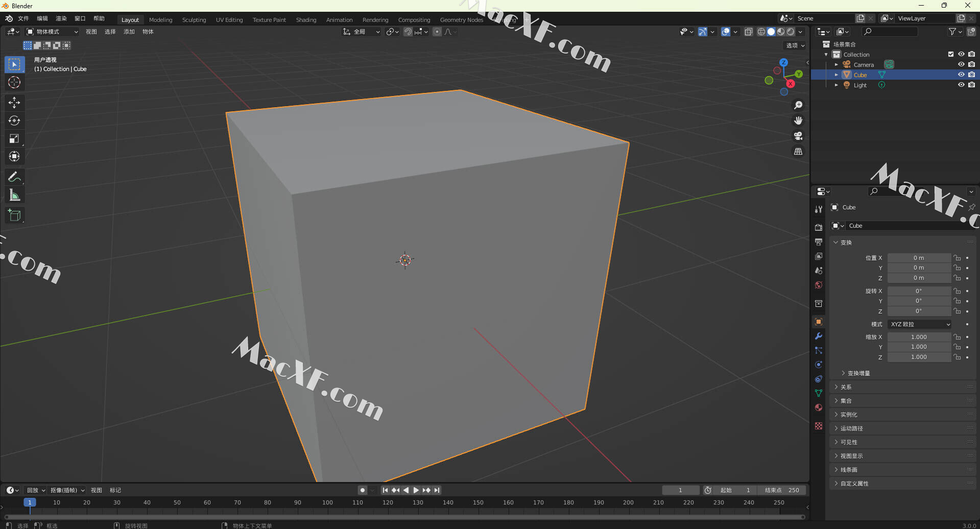Uncheck Collection exclude from view layer checkbox

coord(950,54)
